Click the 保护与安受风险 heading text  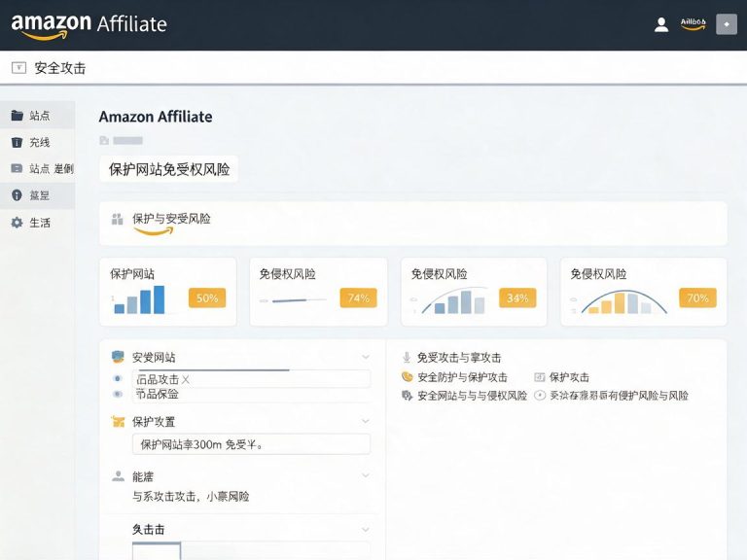(x=171, y=219)
